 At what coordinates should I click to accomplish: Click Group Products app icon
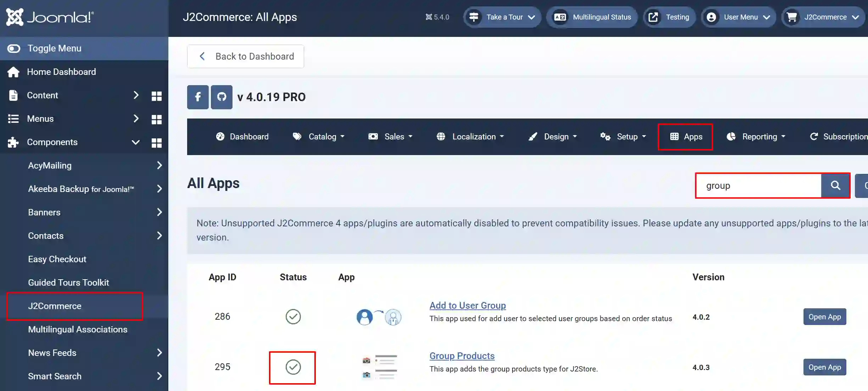(379, 367)
